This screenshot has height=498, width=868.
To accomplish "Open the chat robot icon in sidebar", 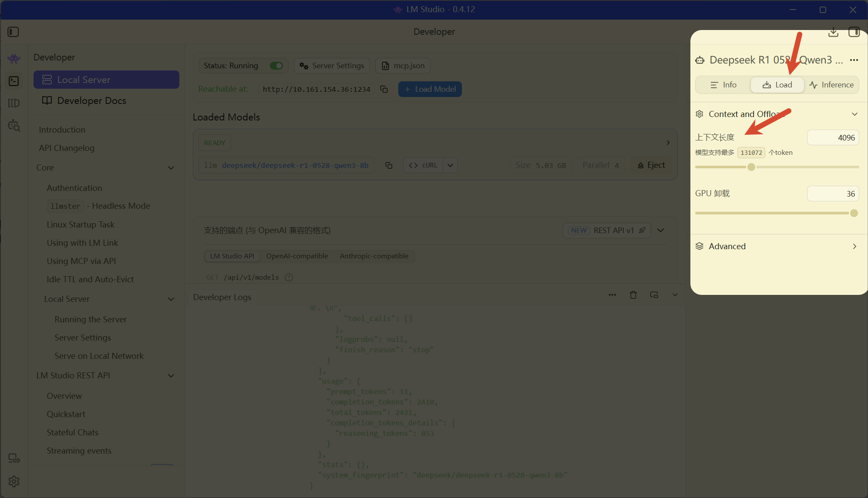I will point(14,58).
